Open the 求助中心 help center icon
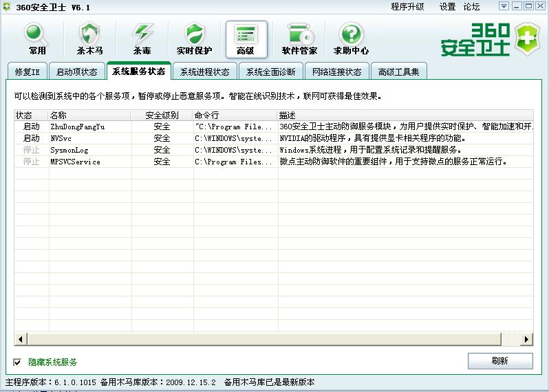 coord(351,39)
